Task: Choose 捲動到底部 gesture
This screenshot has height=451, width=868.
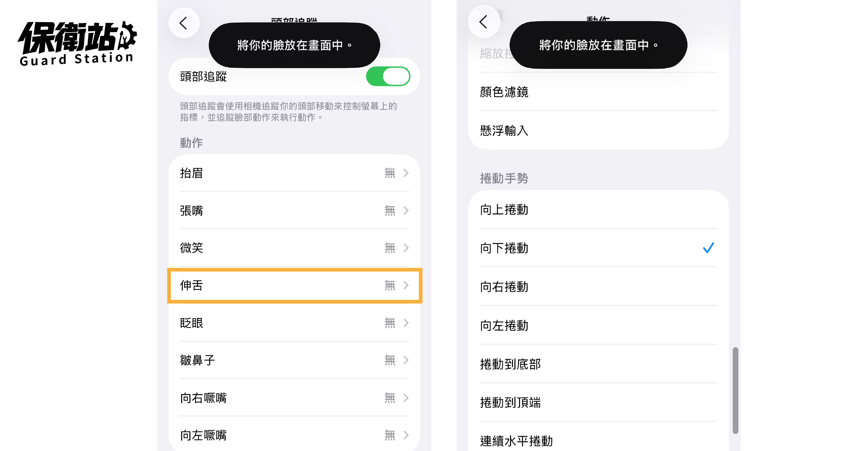Action: pyautogui.click(x=598, y=364)
